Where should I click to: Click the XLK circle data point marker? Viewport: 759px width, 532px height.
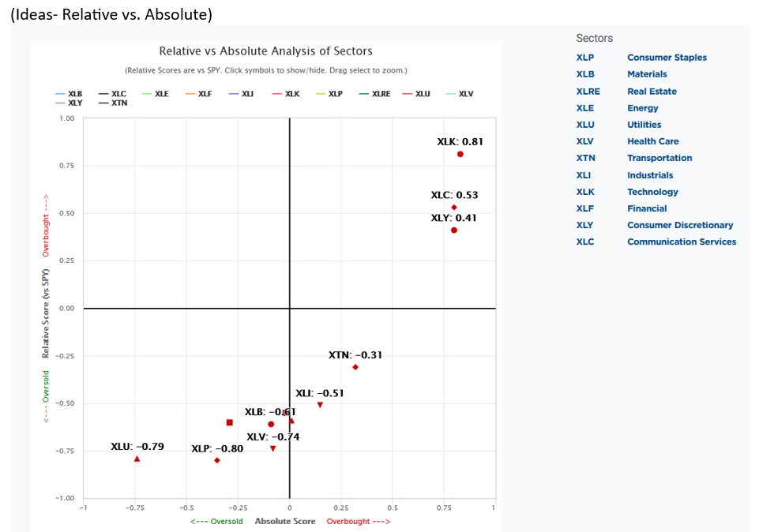460,154
